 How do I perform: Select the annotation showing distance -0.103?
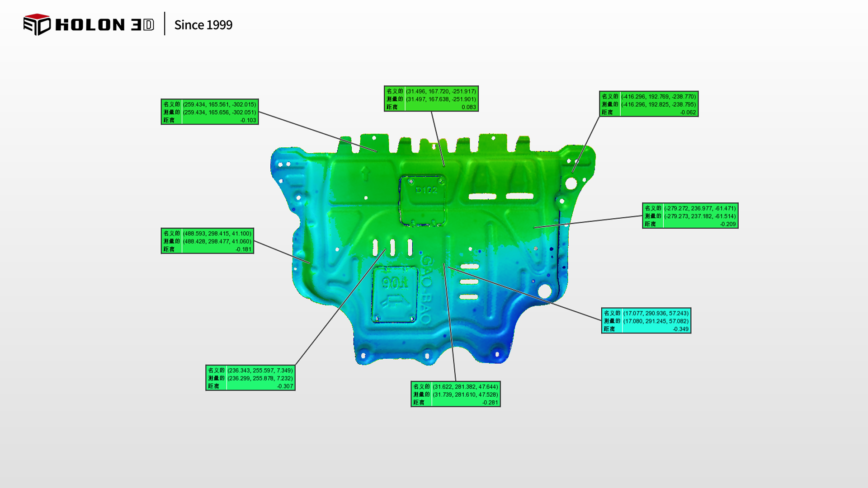[x=209, y=112]
